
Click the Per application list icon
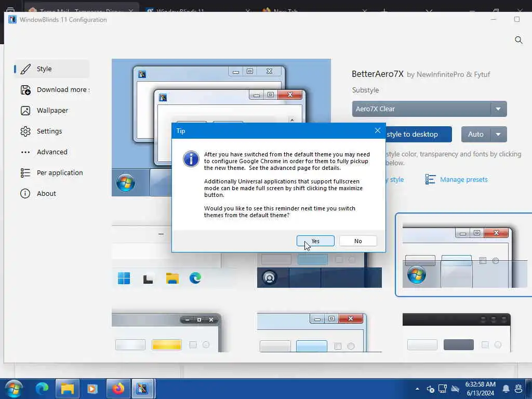tap(25, 172)
